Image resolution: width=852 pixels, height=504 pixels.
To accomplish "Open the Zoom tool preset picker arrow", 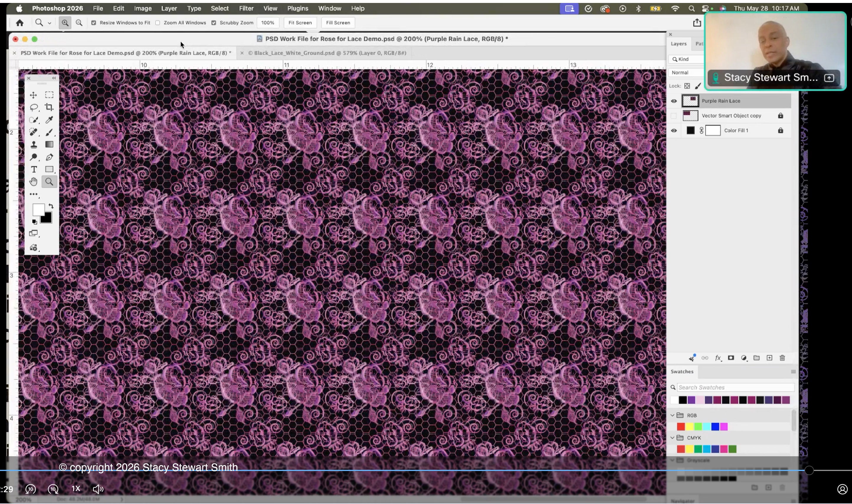I will click(49, 23).
